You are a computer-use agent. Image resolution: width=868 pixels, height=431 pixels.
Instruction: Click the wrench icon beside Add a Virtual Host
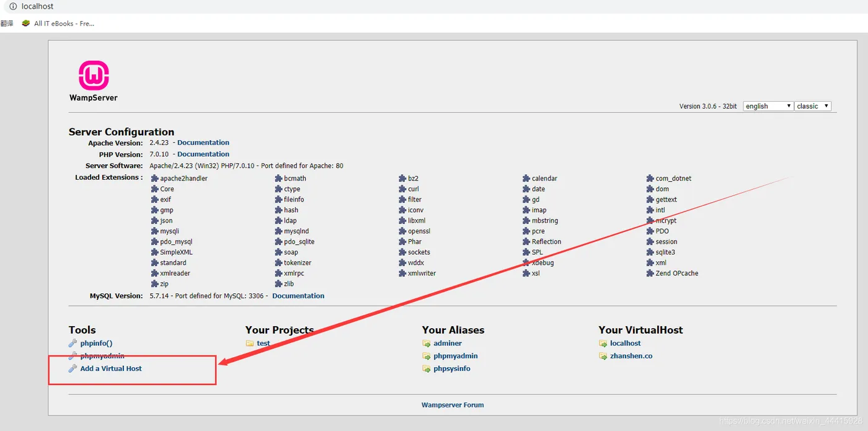(73, 368)
